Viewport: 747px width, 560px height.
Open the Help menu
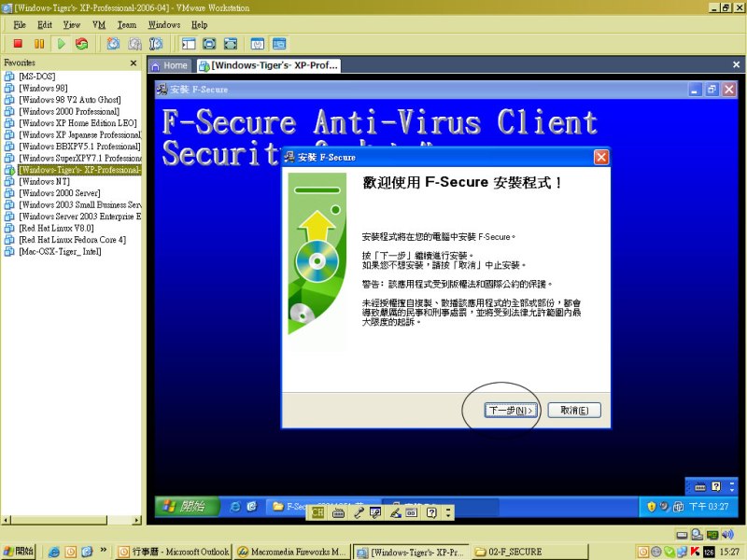coord(199,25)
